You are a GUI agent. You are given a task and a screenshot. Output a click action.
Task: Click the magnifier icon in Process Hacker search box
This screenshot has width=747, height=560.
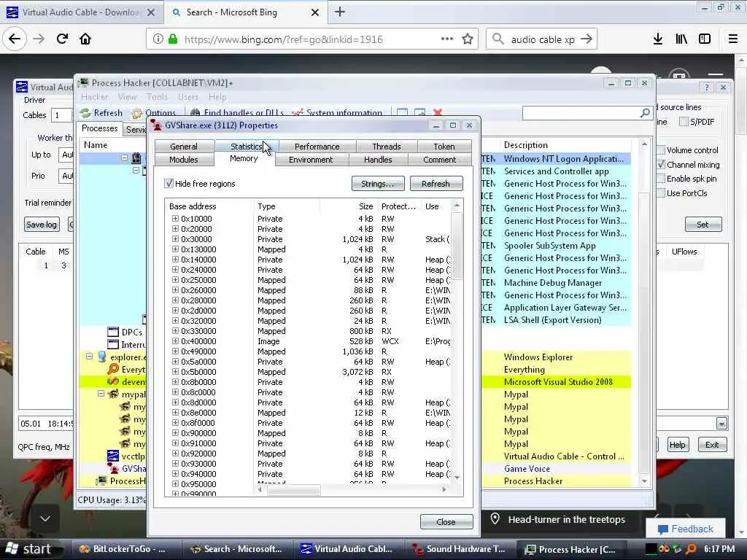coord(645,113)
